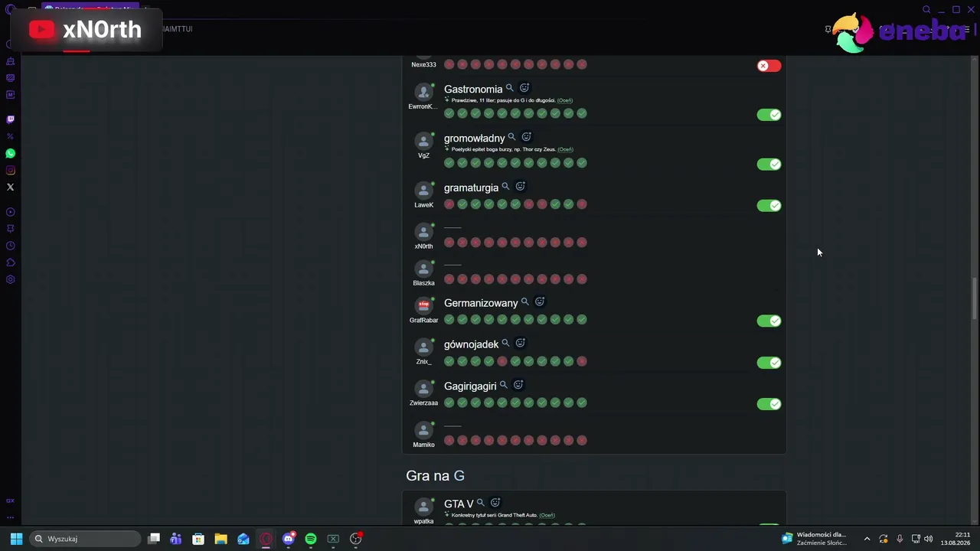Click the Windows Start button

pos(16,539)
